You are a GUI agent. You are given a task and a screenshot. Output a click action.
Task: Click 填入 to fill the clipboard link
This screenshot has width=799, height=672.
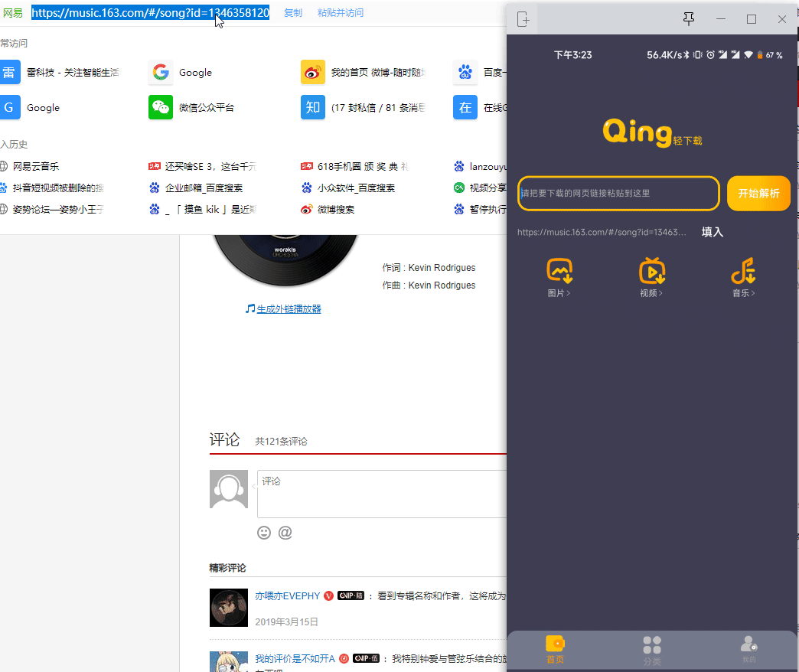pyautogui.click(x=713, y=232)
